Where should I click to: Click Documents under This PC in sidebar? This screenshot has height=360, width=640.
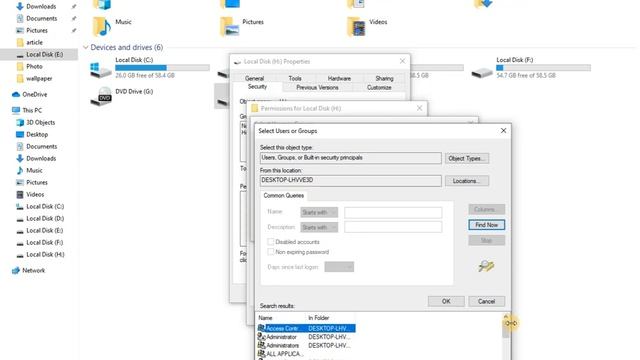tap(42, 147)
